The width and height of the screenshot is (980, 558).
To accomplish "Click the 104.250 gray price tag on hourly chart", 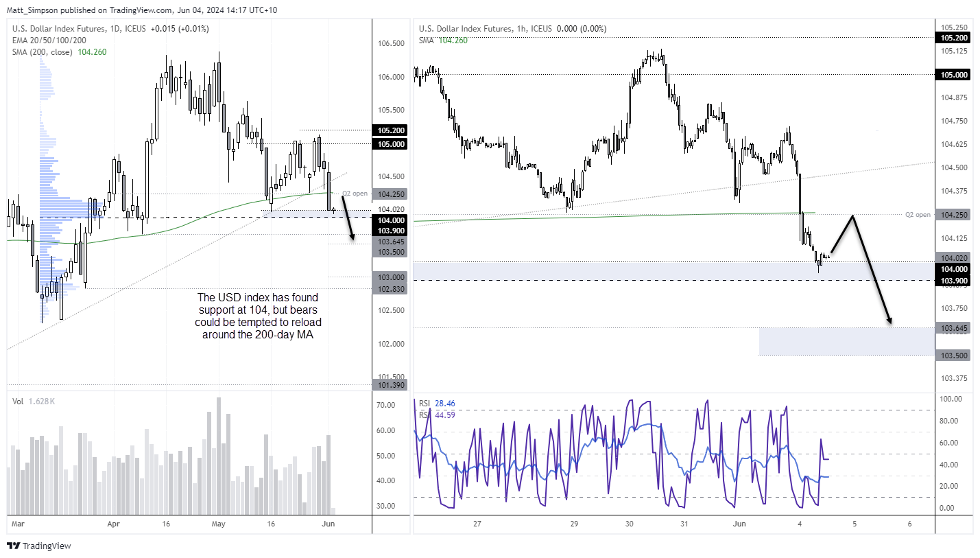I will pos(954,215).
